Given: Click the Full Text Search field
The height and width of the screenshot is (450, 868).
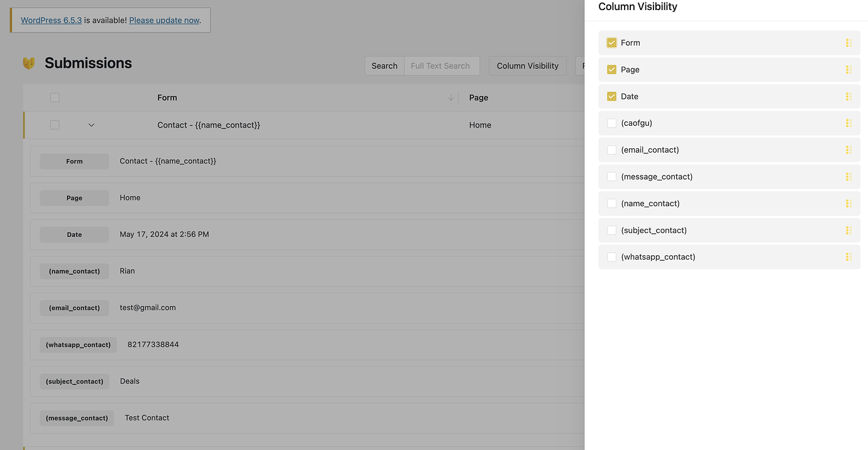Looking at the screenshot, I should click(442, 66).
